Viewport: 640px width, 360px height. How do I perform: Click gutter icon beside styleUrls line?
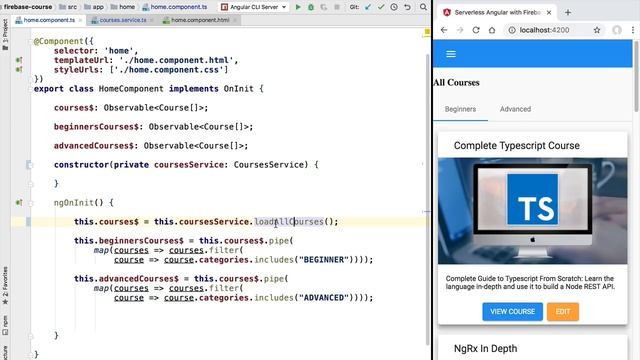19,69
